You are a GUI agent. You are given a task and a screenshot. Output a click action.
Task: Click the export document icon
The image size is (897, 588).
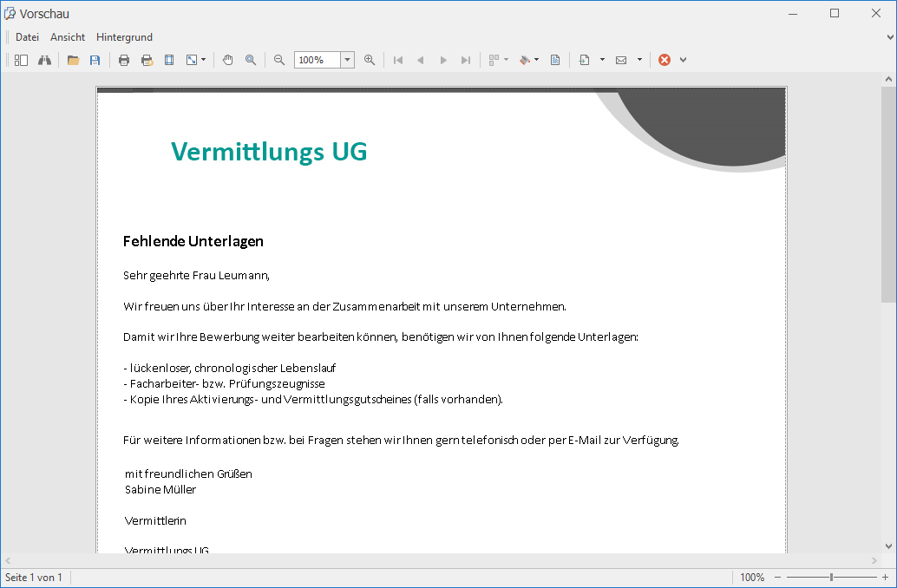(x=584, y=60)
